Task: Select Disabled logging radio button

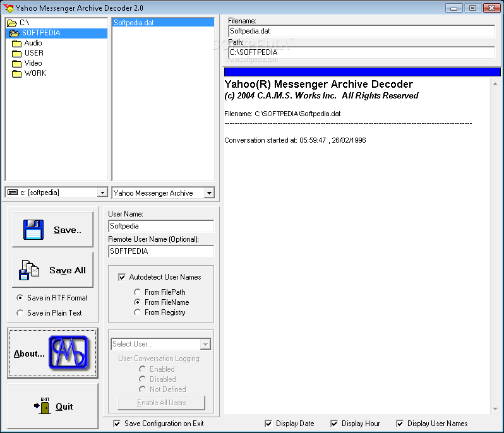Action: point(142,379)
